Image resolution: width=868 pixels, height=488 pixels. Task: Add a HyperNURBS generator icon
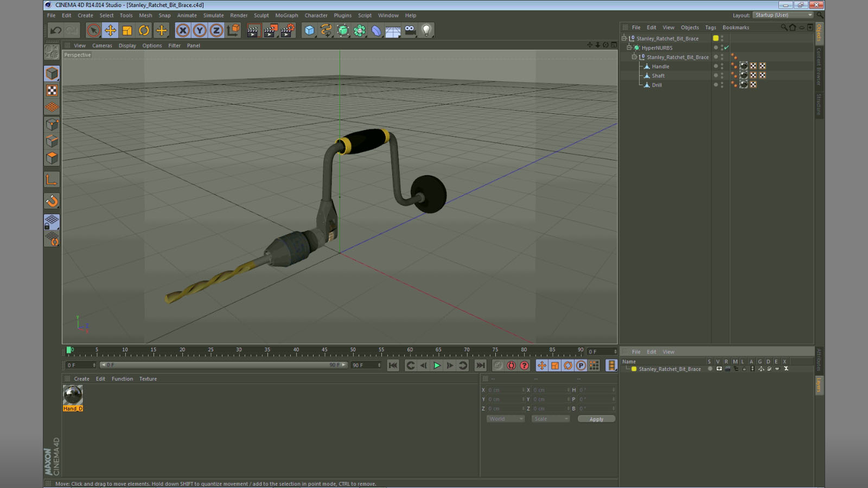click(x=343, y=30)
